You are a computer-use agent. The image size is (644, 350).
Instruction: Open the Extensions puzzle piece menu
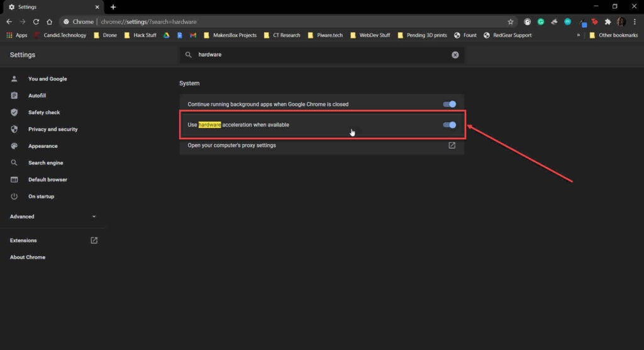point(608,22)
